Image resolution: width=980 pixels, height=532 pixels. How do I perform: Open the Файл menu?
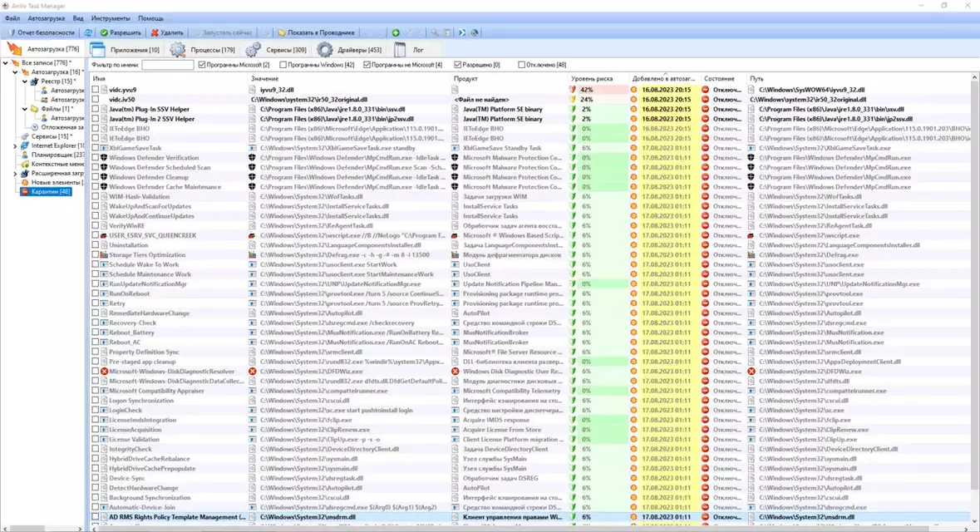click(x=12, y=19)
